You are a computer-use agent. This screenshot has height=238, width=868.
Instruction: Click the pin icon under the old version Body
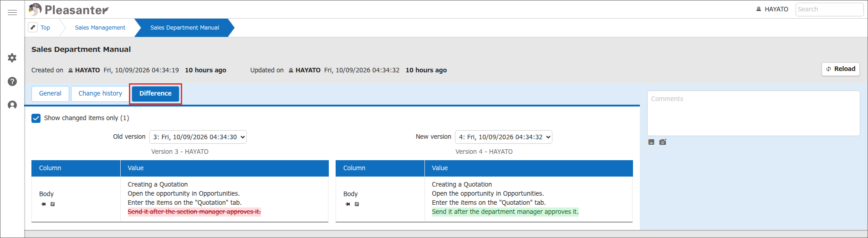(x=43, y=204)
